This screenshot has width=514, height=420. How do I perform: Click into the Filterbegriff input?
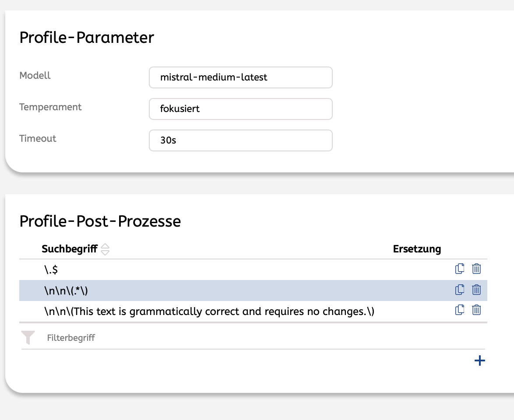[175, 338]
